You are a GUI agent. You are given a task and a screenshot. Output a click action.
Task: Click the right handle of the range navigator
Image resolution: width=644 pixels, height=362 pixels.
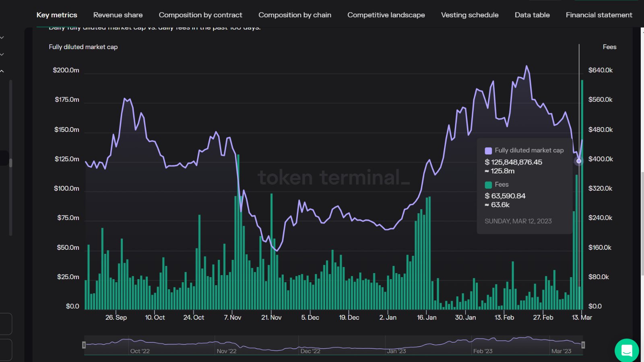(x=583, y=345)
